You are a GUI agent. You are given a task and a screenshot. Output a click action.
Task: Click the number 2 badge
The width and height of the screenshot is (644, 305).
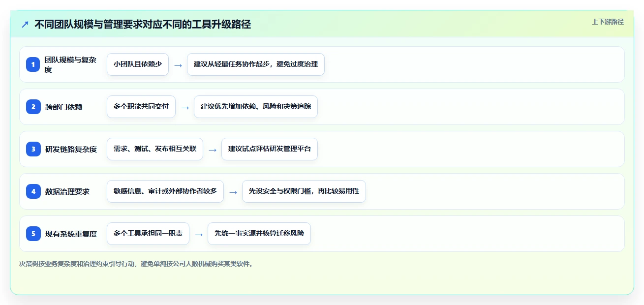[x=33, y=107]
